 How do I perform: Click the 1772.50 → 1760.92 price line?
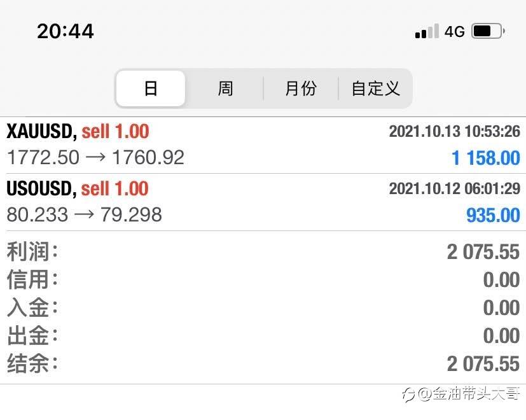[95, 157]
